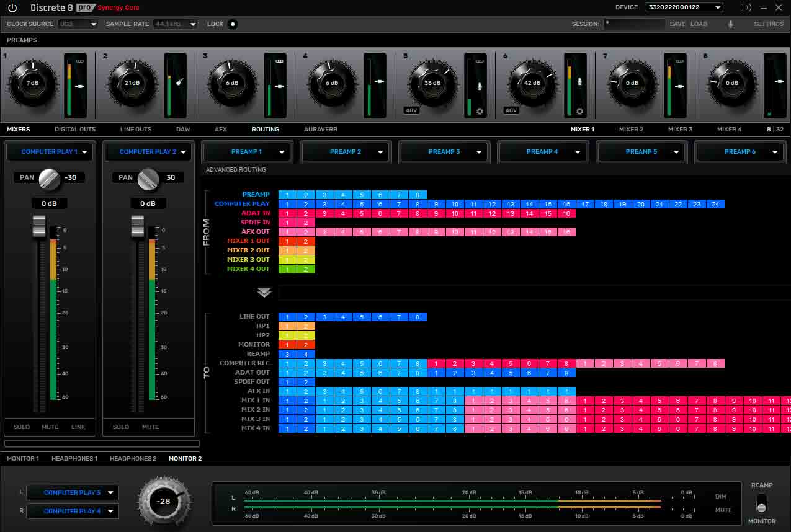
Task: Click the stereo link icon on preamp 1
Action: [79, 61]
